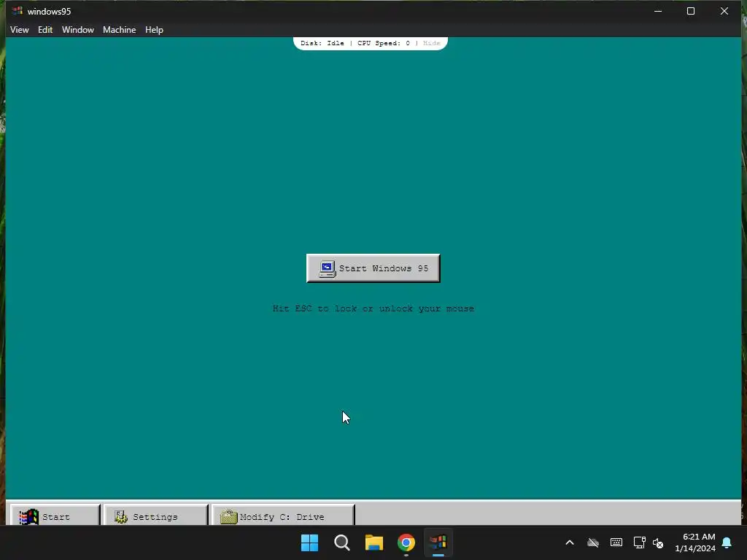Close the windows95 window
This screenshot has width=747, height=560.
tap(724, 11)
